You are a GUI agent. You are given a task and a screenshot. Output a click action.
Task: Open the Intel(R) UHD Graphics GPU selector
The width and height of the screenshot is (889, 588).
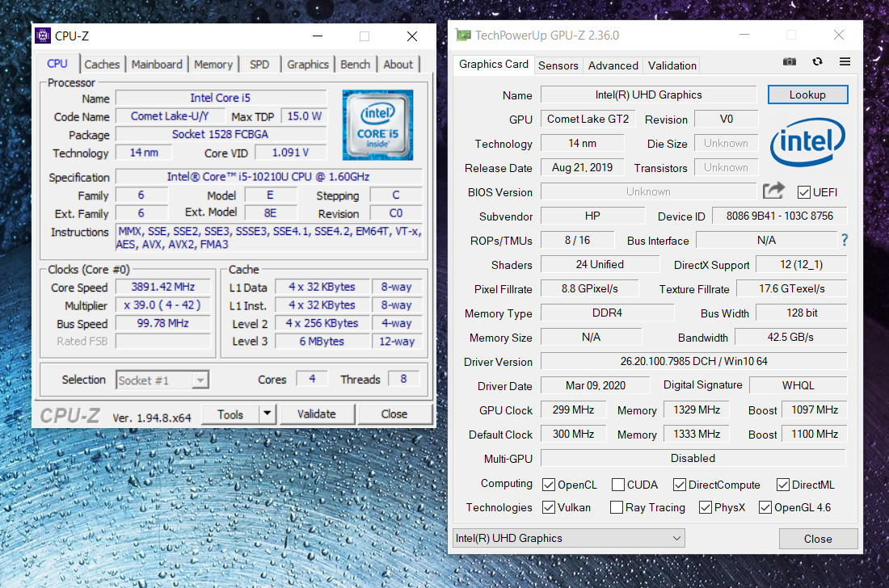click(x=568, y=538)
